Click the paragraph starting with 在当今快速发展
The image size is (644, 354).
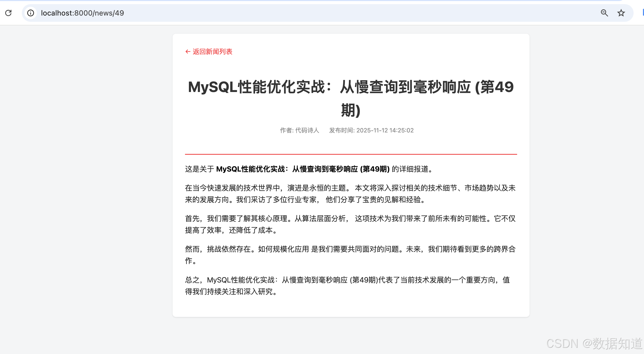tap(350, 194)
